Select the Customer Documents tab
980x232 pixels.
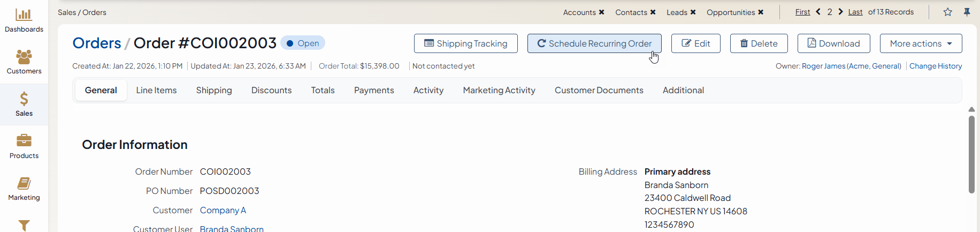click(x=599, y=90)
